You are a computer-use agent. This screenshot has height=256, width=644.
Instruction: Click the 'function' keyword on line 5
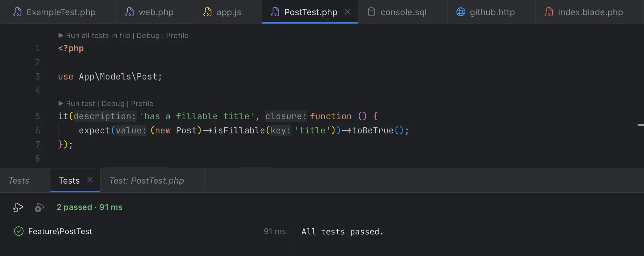pos(331,116)
